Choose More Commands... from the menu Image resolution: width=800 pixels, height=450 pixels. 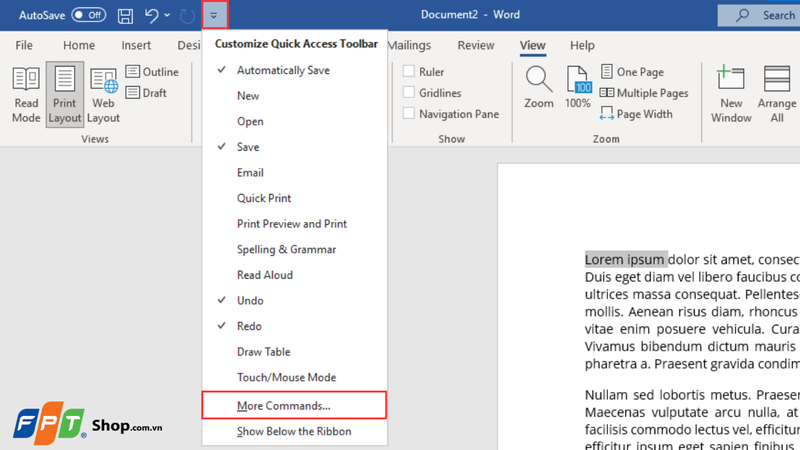(x=294, y=406)
